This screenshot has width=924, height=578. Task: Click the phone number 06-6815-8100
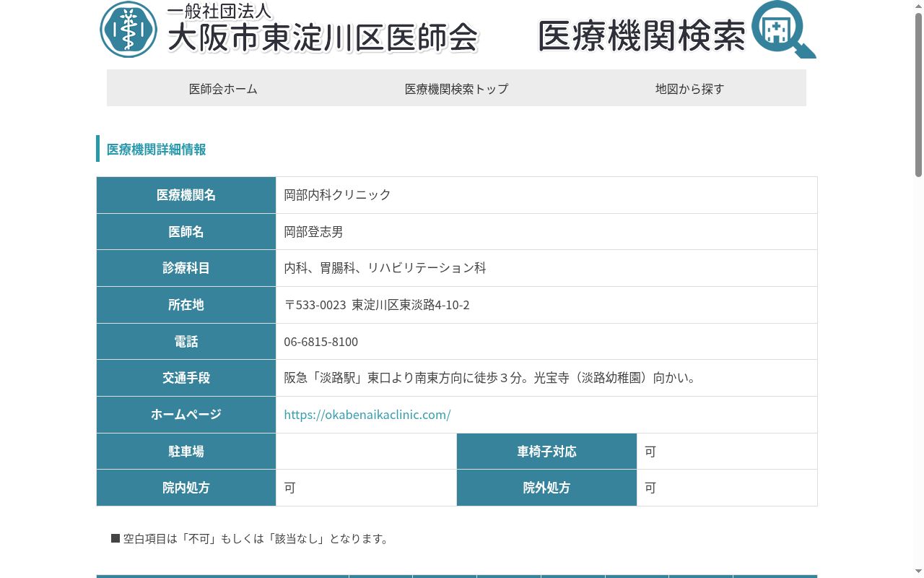pyautogui.click(x=321, y=342)
